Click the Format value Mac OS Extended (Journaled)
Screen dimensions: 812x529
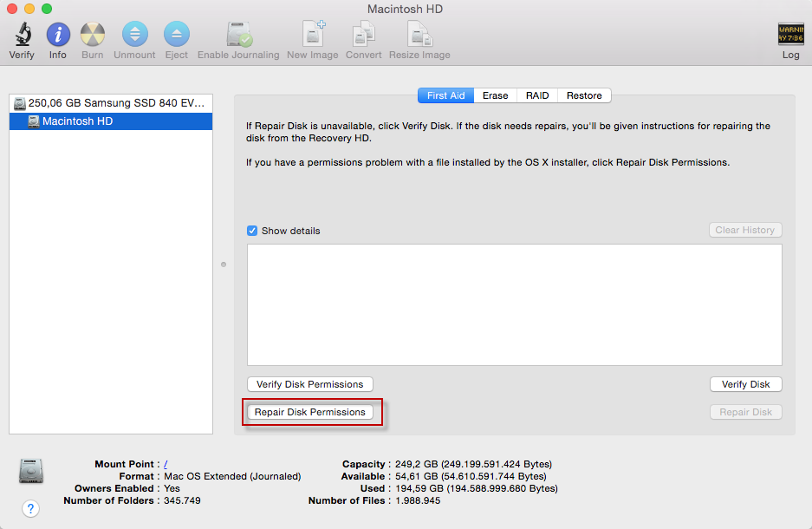tap(232, 476)
